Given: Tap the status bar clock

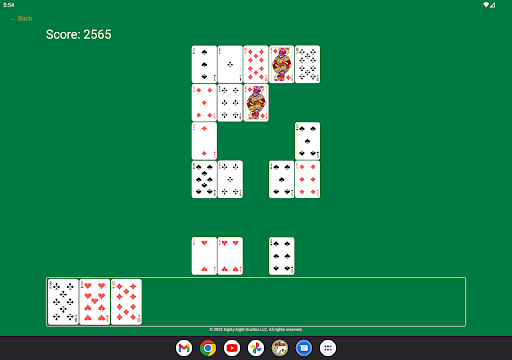Looking at the screenshot, I should [9, 5].
